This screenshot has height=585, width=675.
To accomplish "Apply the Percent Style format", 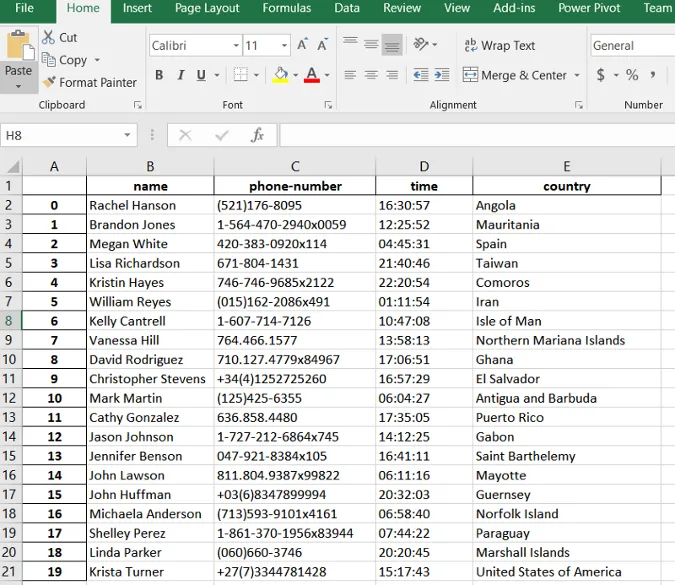I will click(x=632, y=75).
